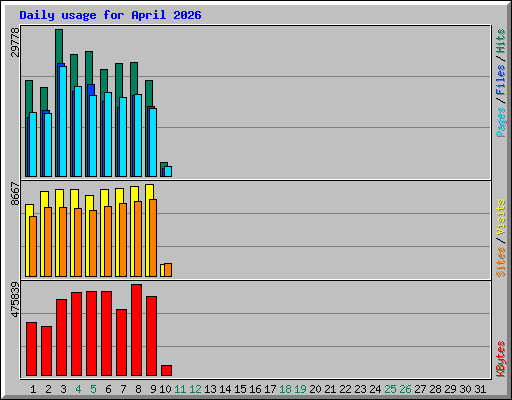Click day 17 on the x-axis
The height and width of the screenshot is (400, 512).
coord(270,389)
